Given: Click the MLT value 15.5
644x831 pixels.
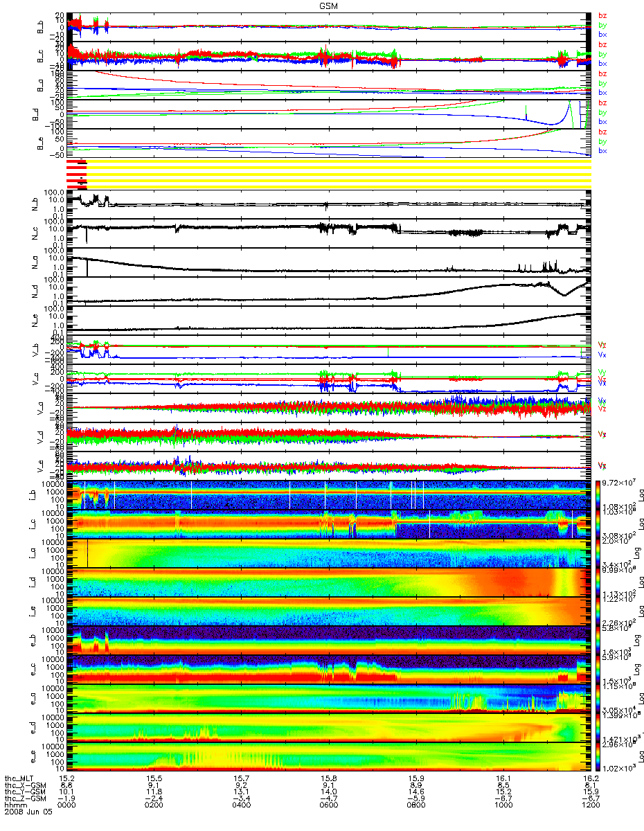Looking at the screenshot, I should [x=154, y=778].
